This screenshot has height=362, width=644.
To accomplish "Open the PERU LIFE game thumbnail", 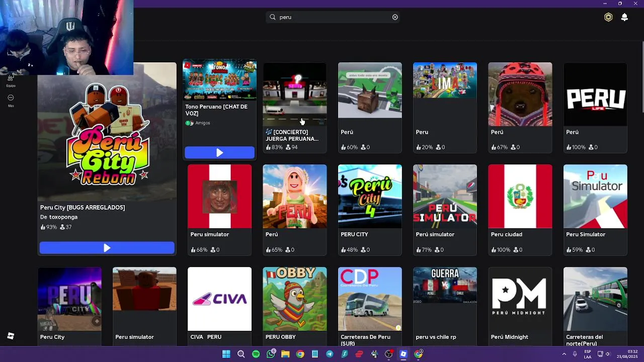I will coord(595,94).
